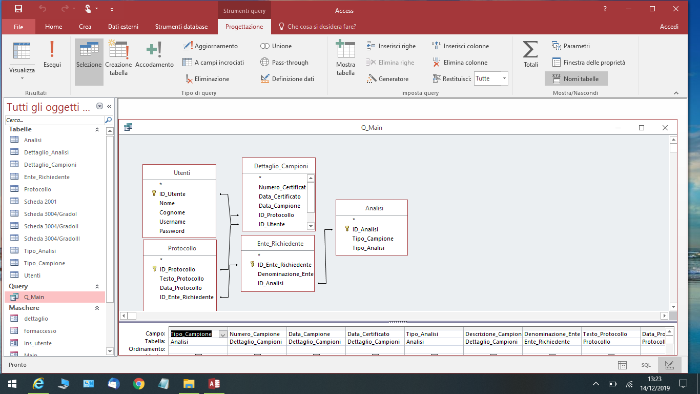The image size is (700, 394).
Task: Open the Quick Access Toolbar customize arrow
Action: 112,9
